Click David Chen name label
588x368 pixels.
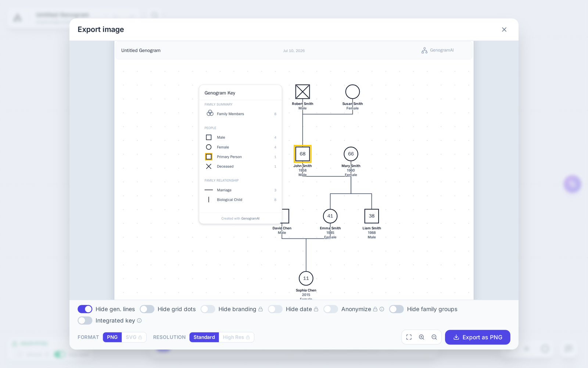click(x=282, y=228)
